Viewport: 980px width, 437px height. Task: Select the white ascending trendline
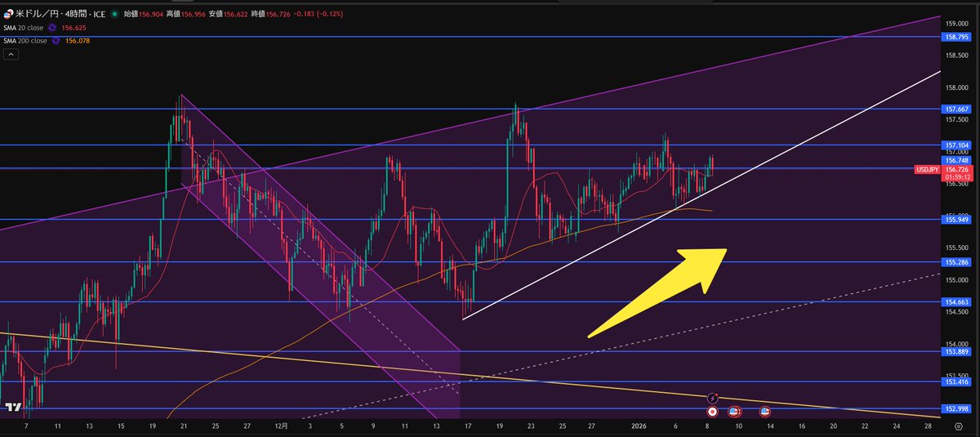coord(702,194)
